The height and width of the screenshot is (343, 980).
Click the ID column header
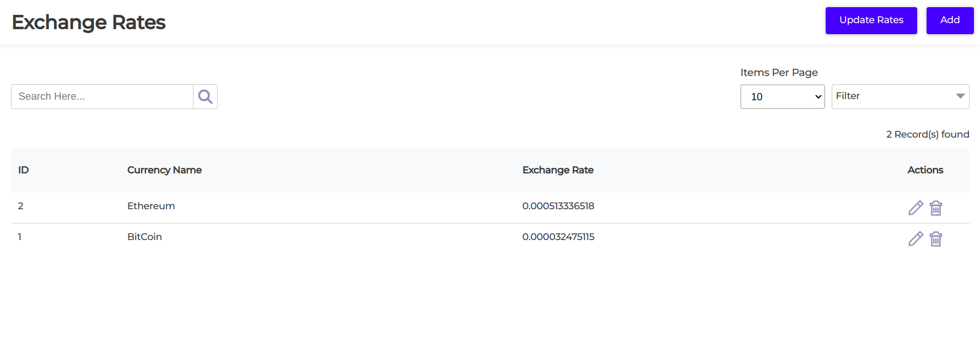click(x=23, y=170)
